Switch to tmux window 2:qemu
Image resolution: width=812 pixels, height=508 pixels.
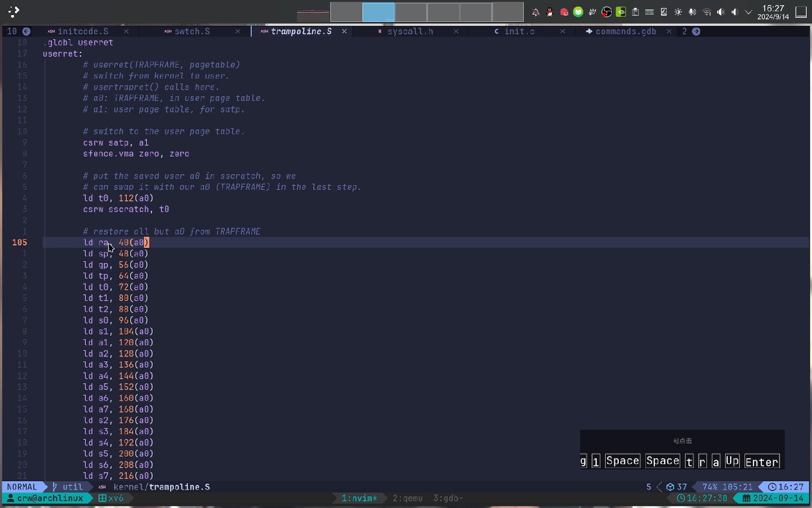(x=408, y=498)
